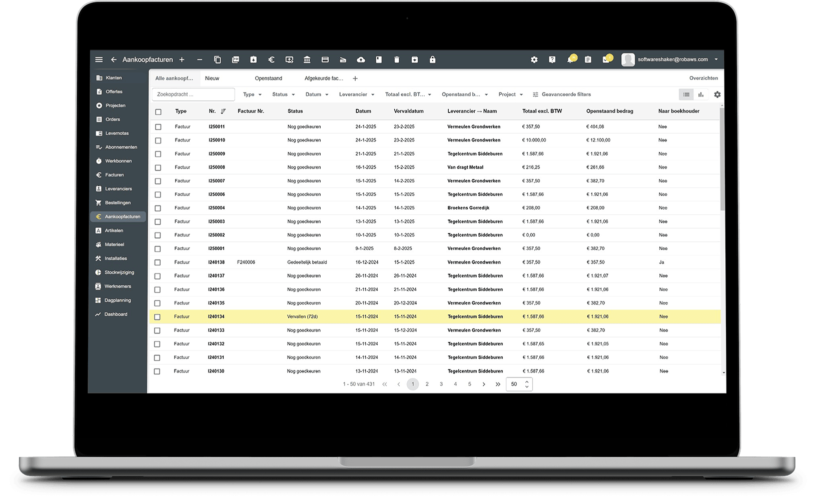Click the euro payment icon in top toolbar

271,59
